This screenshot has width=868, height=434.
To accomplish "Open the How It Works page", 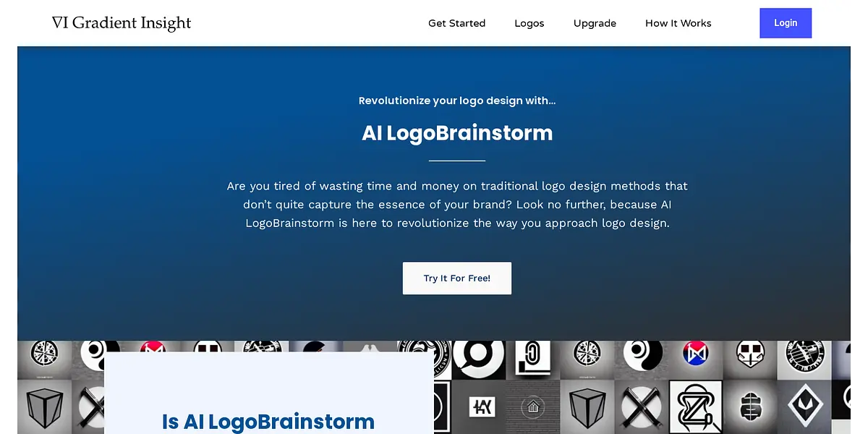I will pyautogui.click(x=678, y=23).
